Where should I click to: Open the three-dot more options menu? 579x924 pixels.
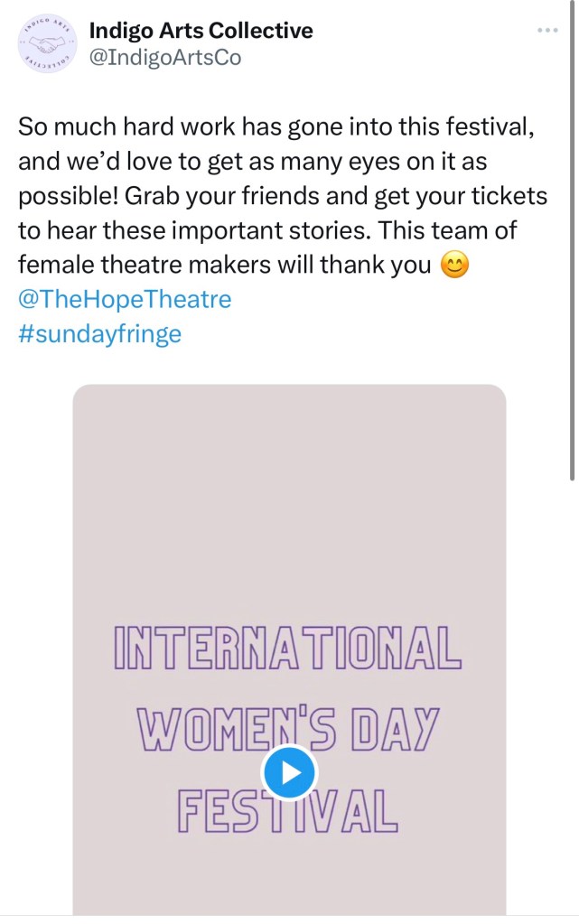(x=547, y=30)
